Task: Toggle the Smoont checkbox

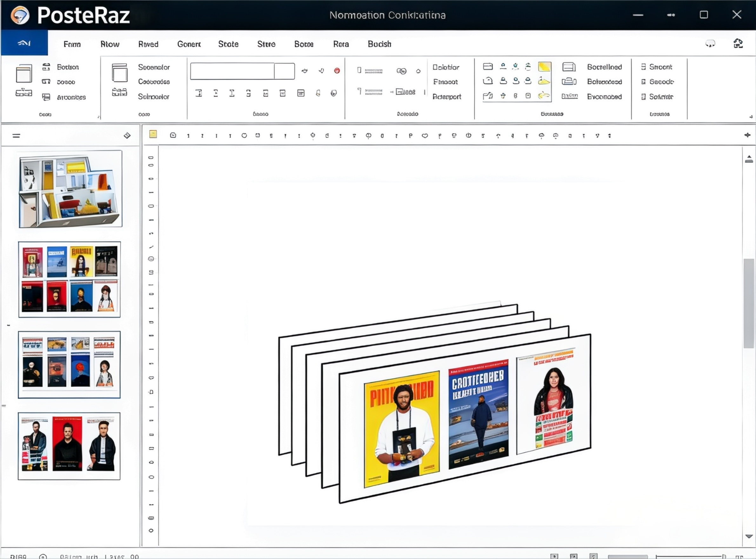Action: click(x=643, y=67)
